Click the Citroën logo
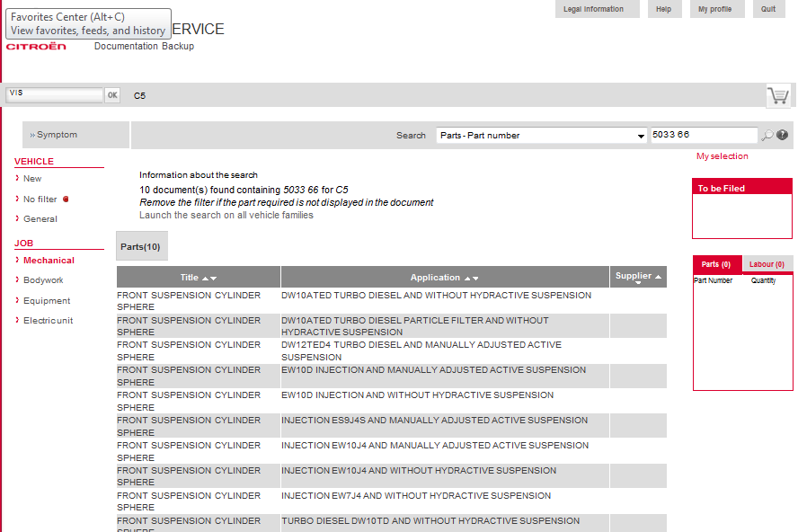Screen dimensions: 798x532 36,47
